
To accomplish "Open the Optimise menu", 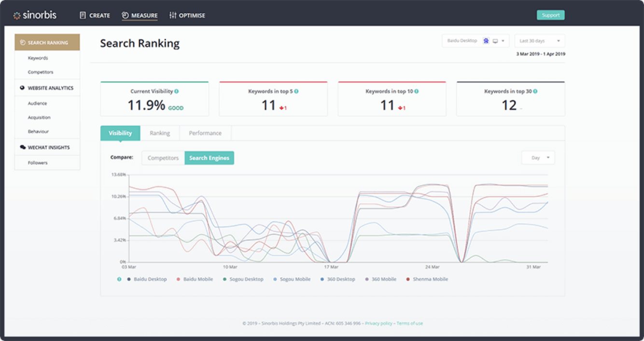I will (x=187, y=15).
